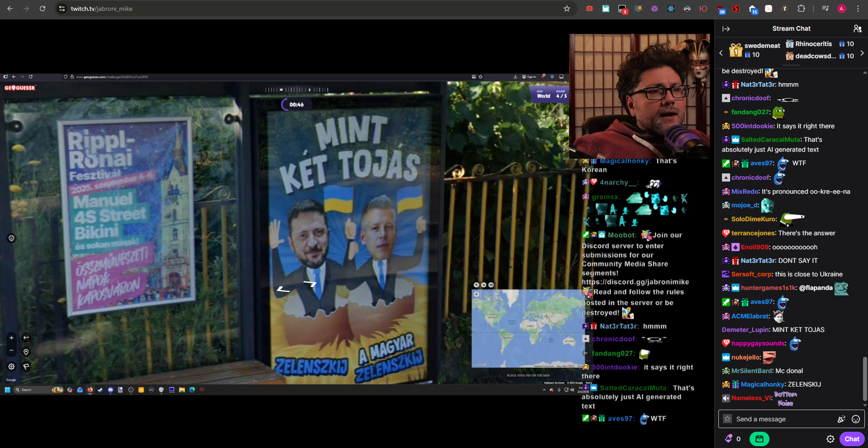868x448 pixels.
Task: Click the chat identity star badge
Action: click(727, 419)
